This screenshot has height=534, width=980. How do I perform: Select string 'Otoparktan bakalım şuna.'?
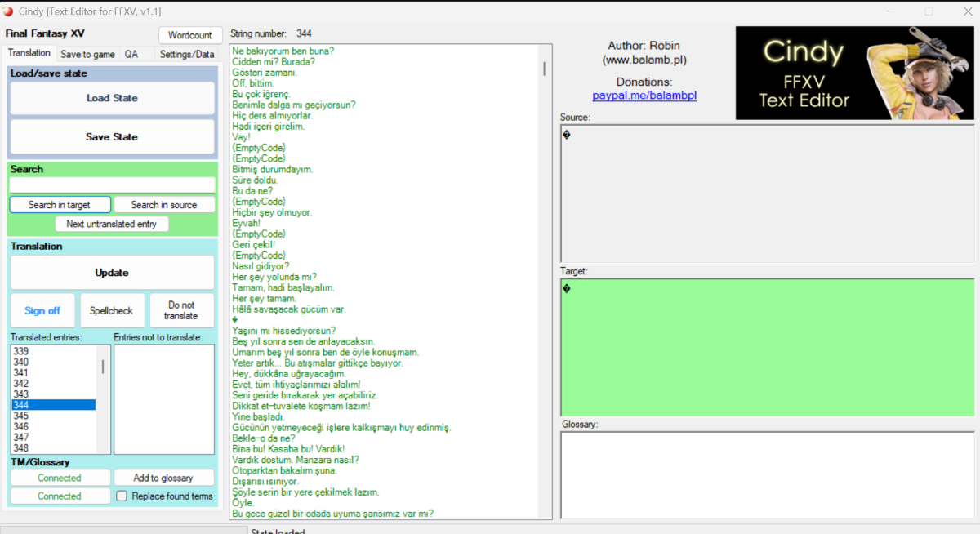[284, 470]
